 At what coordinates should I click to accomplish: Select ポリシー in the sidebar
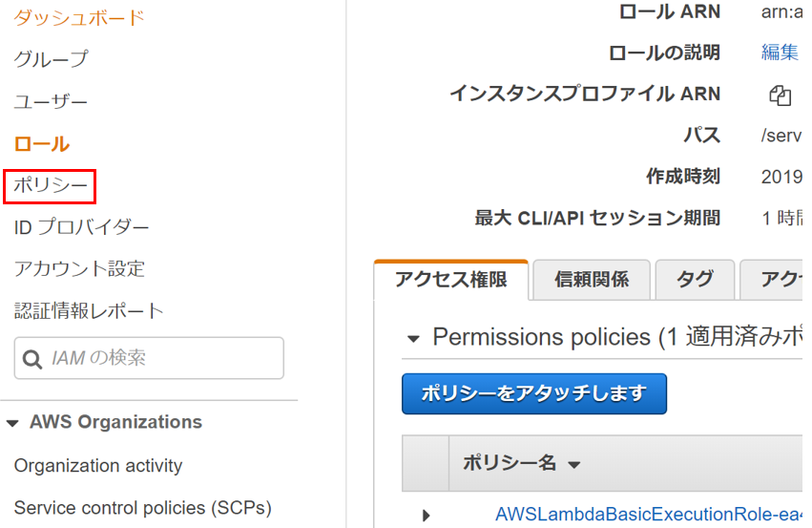(51, 185)
